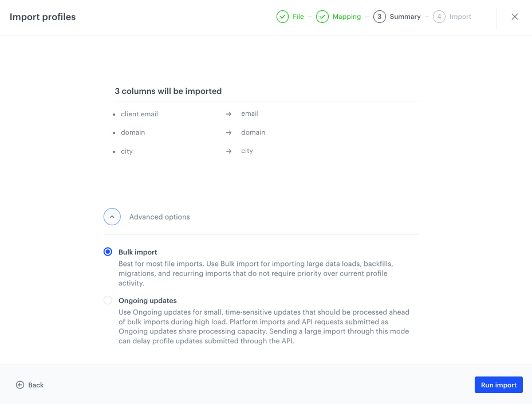Select the Ongoing updates radio button
The width and height of the screenshot is (532, 404).
click(x=108, y=300)
